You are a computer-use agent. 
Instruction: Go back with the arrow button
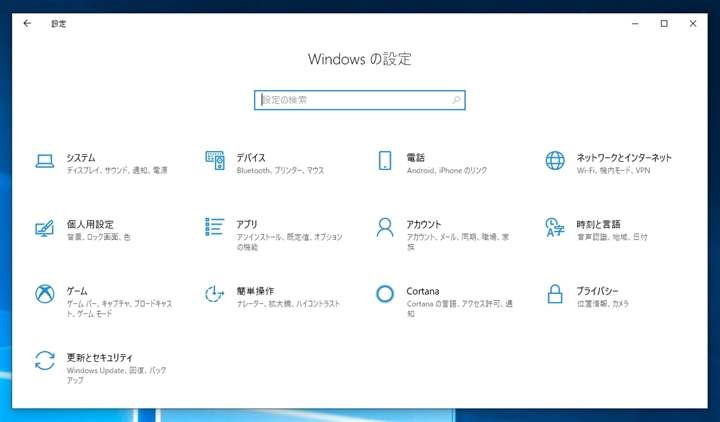pyautogui.click(x=28, y=23)
